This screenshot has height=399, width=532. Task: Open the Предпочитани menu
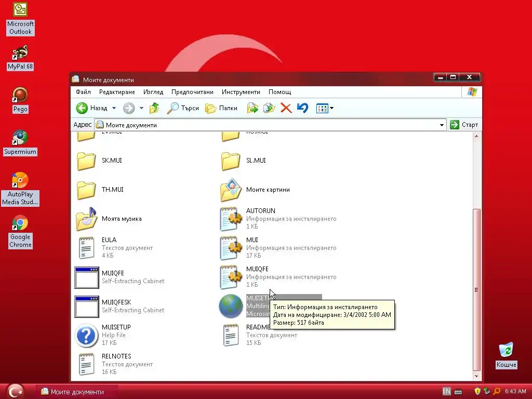192,92
